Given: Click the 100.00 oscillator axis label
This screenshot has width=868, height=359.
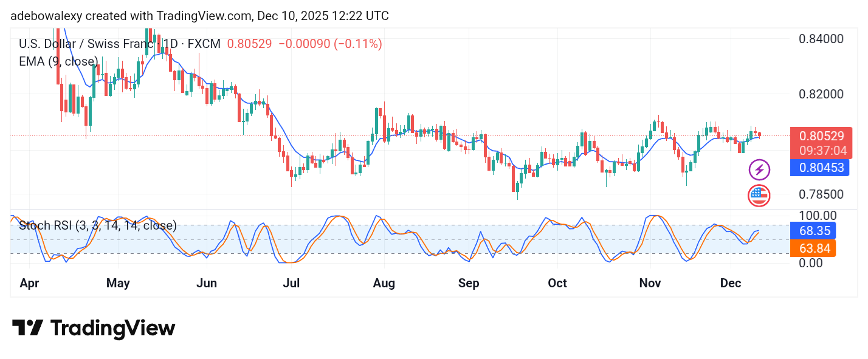Looking at the screenshot, I should click(x=816, y=216).
